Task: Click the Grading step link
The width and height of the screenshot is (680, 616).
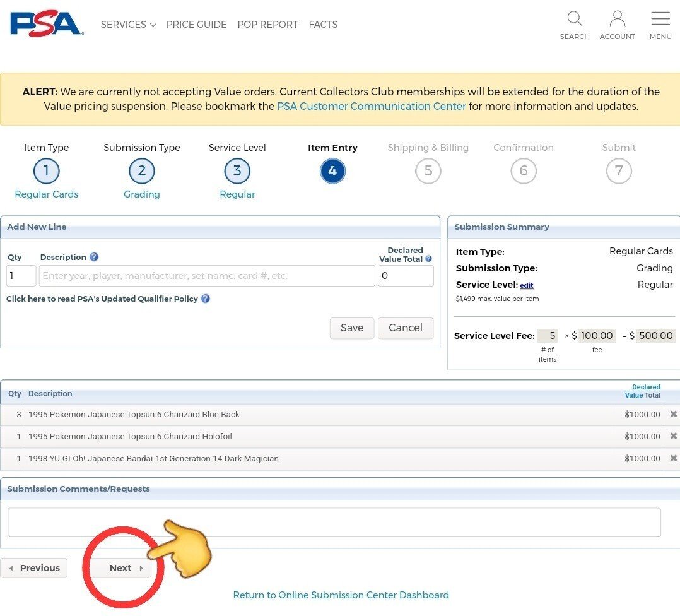Action: pyautogui.click(x=142, y=194)
